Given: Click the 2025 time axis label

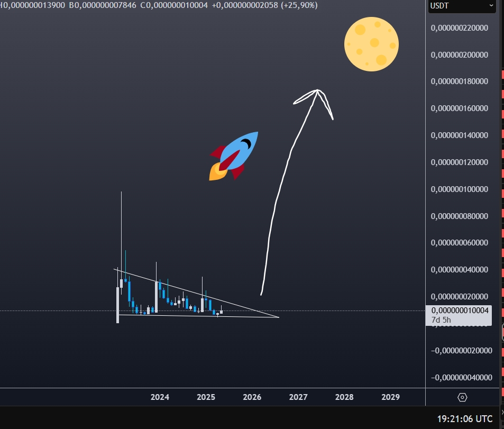Looking at the screenshot, I should (x=206, y=397).
